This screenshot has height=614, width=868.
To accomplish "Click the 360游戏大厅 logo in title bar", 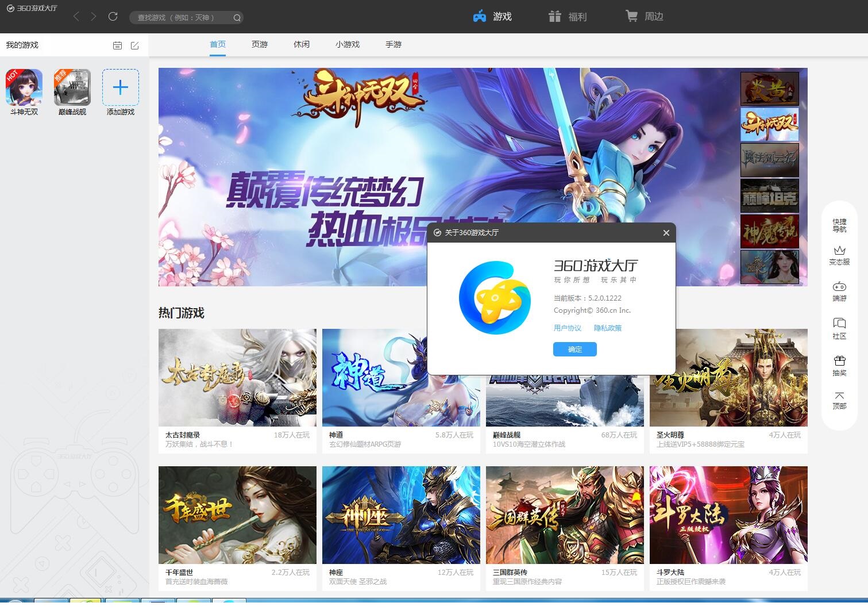I will pos(32,8).
